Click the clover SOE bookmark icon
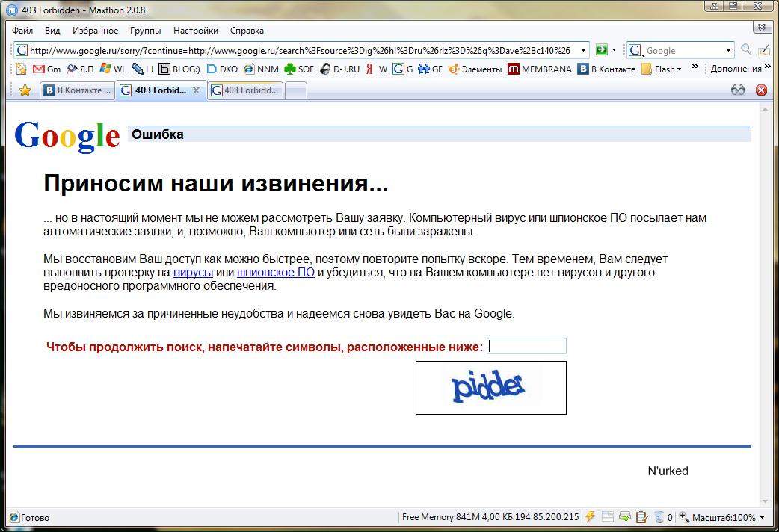The height and width of the screenshot is (532, 779). (289, 69)
